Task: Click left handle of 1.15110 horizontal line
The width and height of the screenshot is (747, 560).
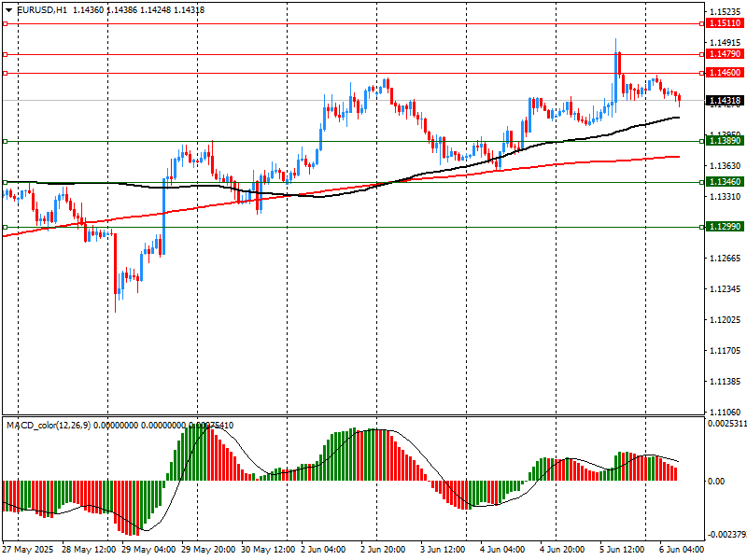Action: pos(5,23)
